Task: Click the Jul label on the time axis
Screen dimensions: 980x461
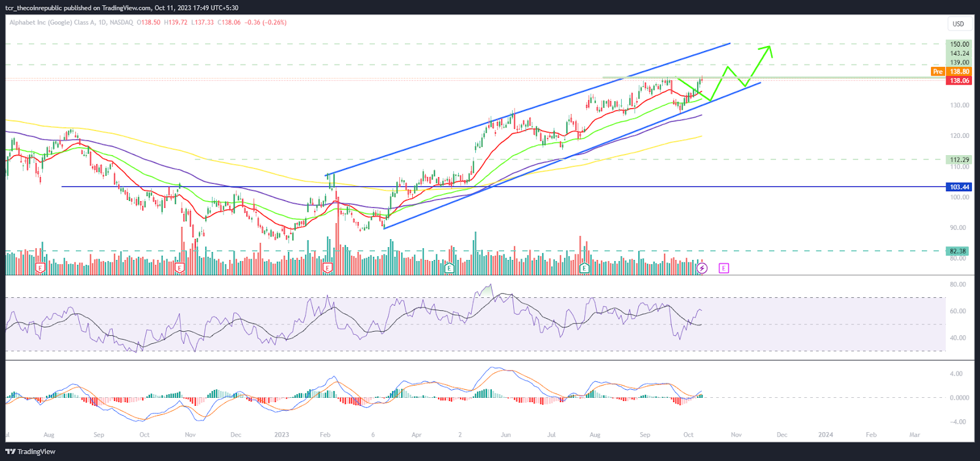Action: pyautogui.click(x=551, y=435)
